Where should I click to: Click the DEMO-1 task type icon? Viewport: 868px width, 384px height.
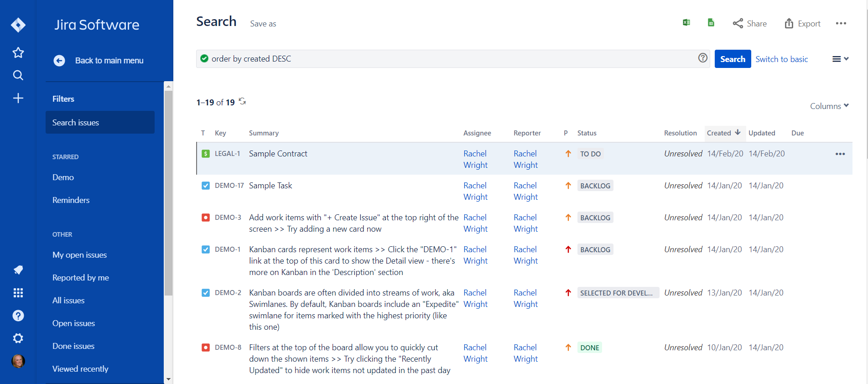point(206,249)
